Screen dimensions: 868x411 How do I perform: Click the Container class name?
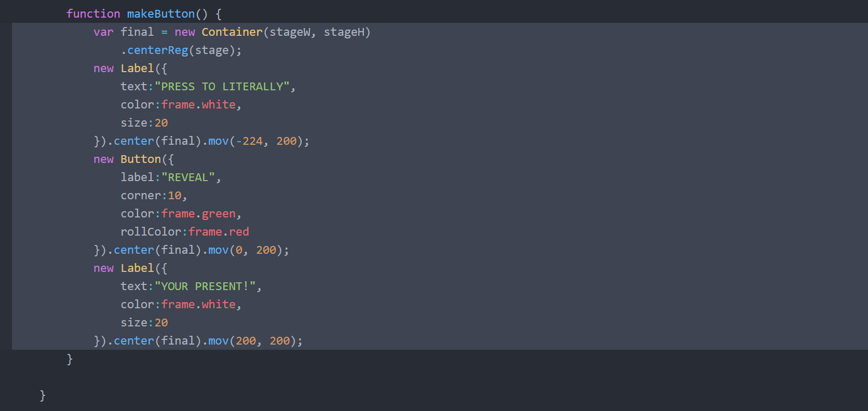point(232,32)
